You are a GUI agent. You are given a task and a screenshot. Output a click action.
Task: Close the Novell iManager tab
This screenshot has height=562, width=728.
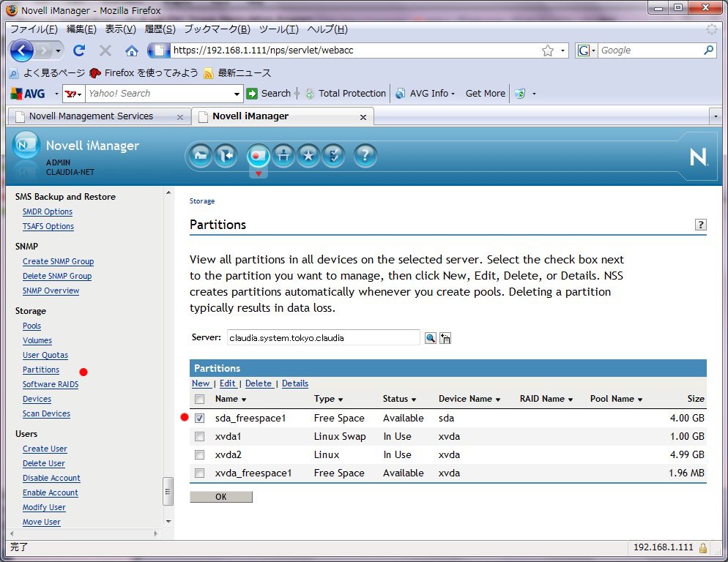pos(363,117)
